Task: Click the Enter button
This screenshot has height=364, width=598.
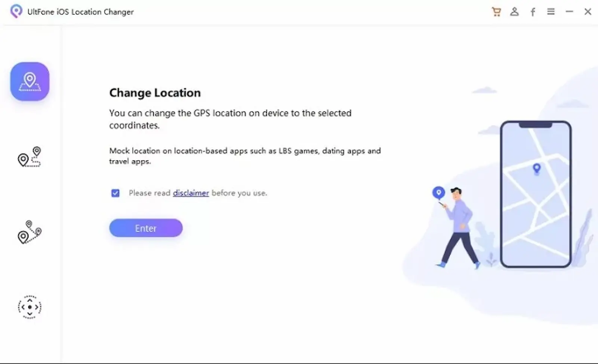Action: pyautogui.click(x=146, y=228)
